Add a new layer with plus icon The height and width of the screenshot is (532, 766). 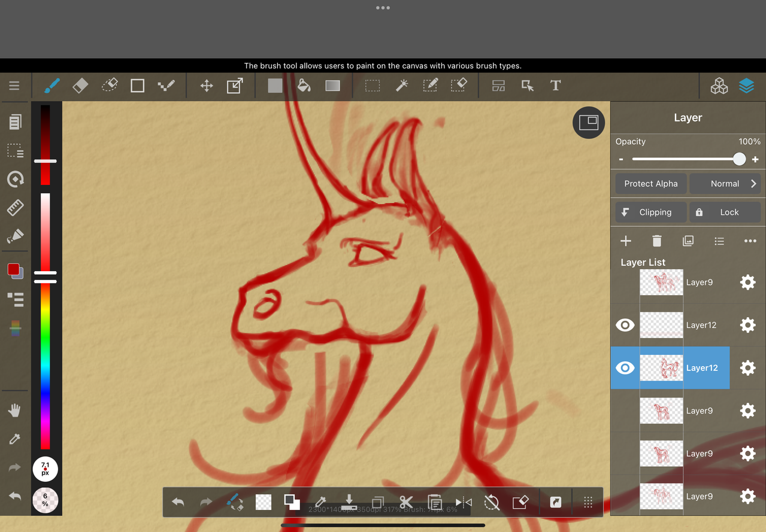[626, 241]
